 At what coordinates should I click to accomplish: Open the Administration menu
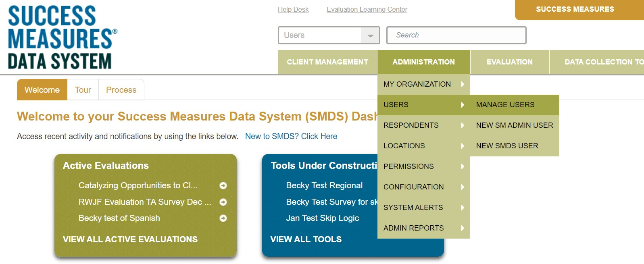pyautogui.click(x=424, y=62)
